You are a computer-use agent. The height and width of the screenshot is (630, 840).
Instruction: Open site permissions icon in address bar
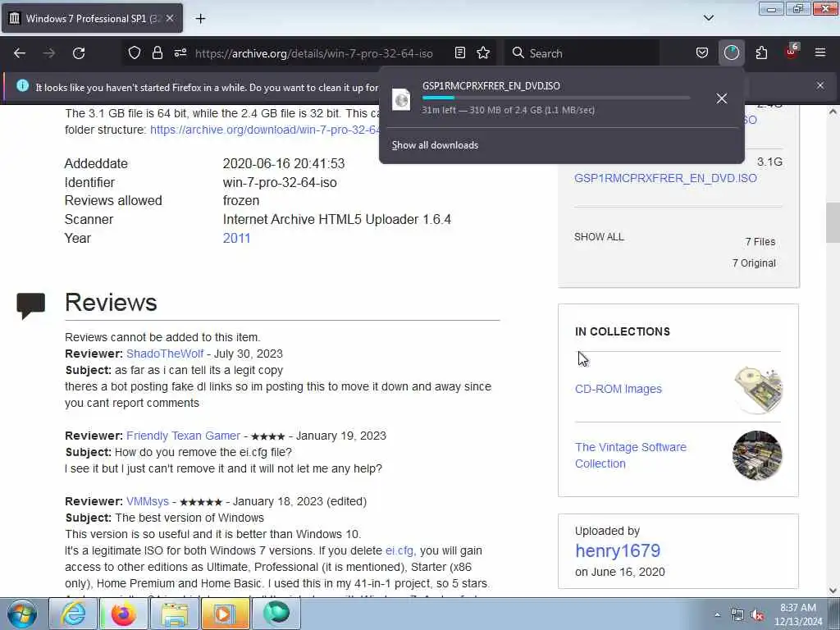coord(180,52)
